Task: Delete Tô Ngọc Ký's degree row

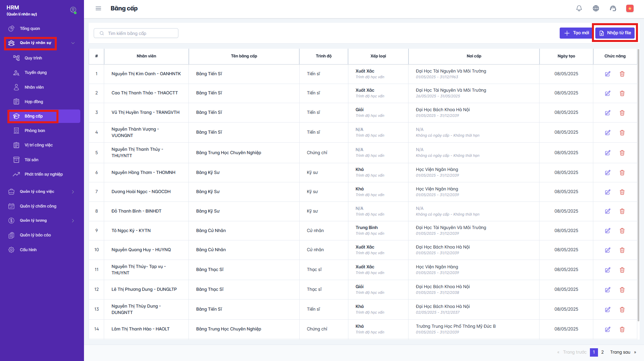Action: 622,231
